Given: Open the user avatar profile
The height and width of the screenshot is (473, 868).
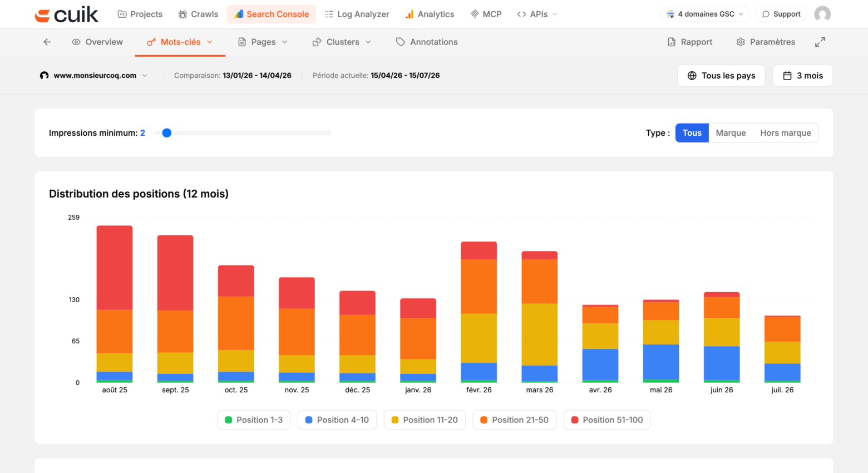Looking at the screenshot, I should 822,14.
